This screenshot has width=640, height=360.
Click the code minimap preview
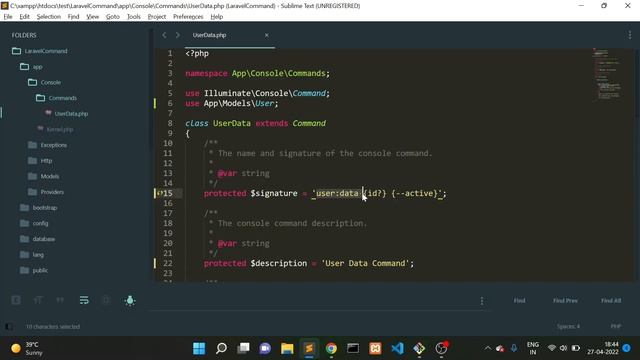[608, 74]
